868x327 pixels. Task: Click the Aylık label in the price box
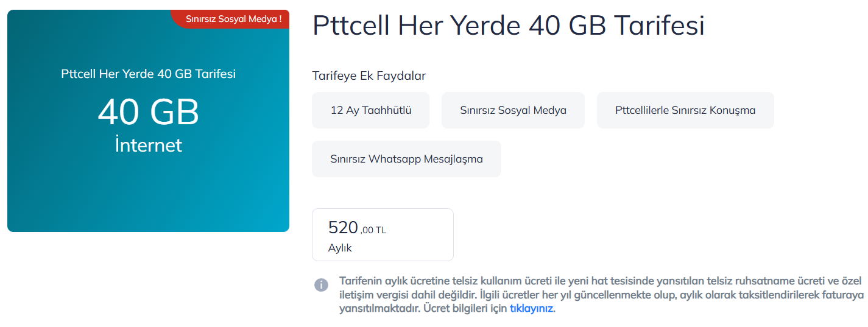340,248
